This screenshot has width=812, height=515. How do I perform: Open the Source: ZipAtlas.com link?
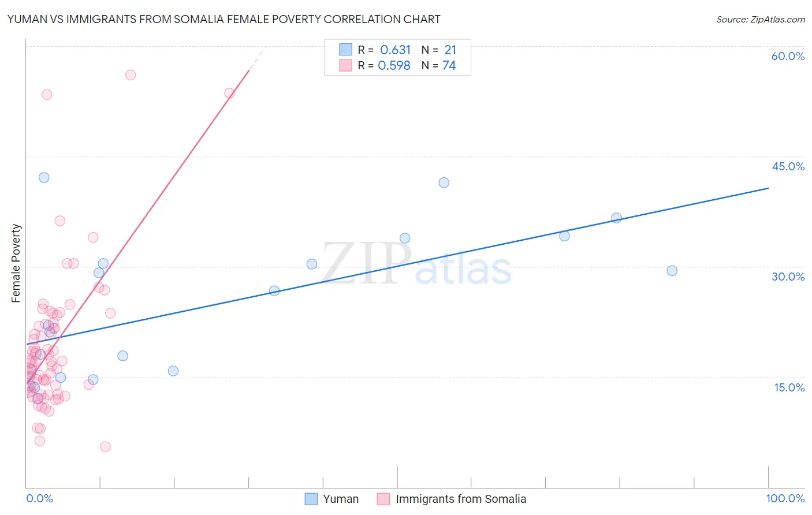coord(761,19)
